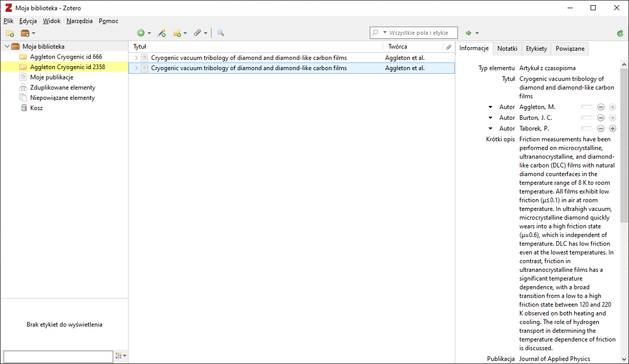Image resolution: width=629 pixels, height=364 pixels.
Task: Open the Narzędzia menu
Action: (x=79, y=21)
